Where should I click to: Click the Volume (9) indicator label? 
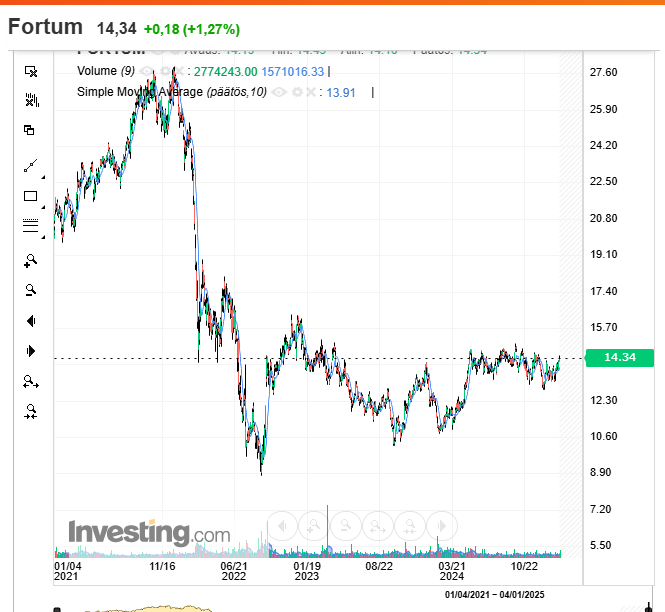106,71
